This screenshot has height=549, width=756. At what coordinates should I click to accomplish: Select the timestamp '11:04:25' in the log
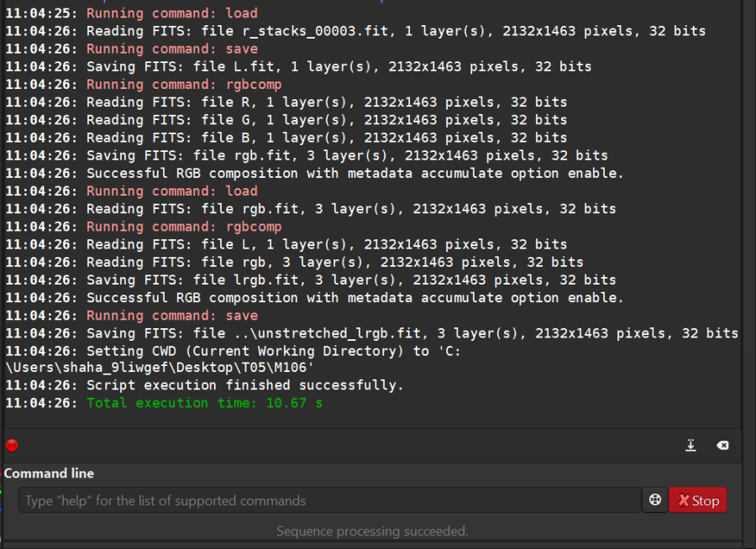pyautogui.click(x=39, y=13)
